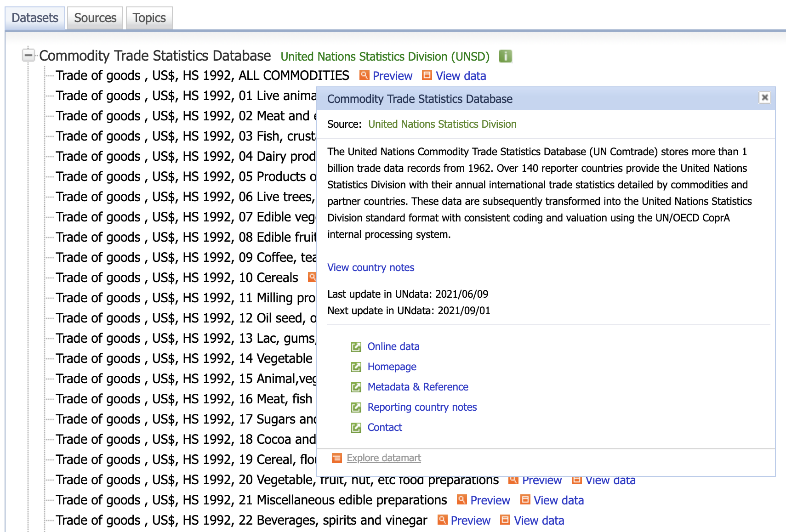The image size is (786, 532).
Task: Open View country notes link
Action: pos(370,267)
